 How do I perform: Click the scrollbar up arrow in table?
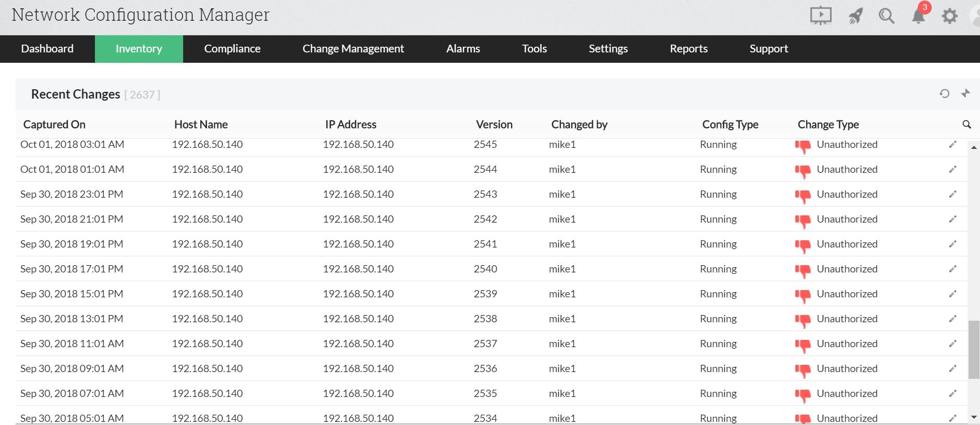974,147
